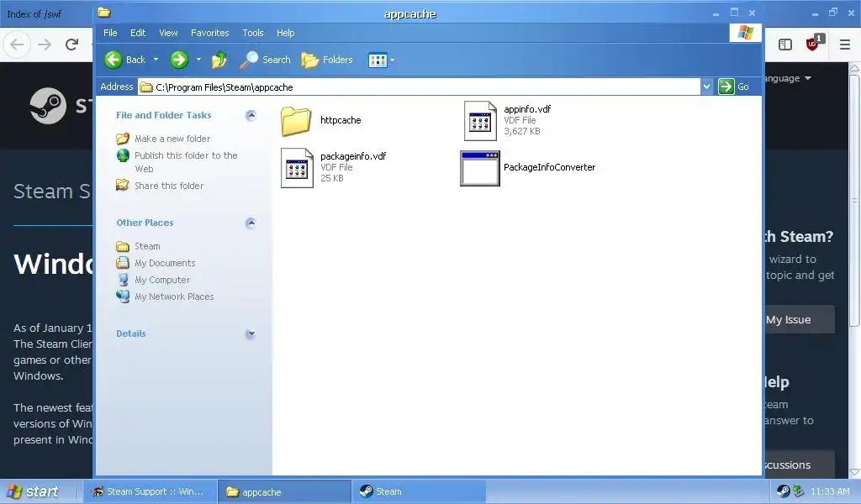Reload the browser page
The height and width of the screenshot is (504, 861).
[x=71, y=45]
